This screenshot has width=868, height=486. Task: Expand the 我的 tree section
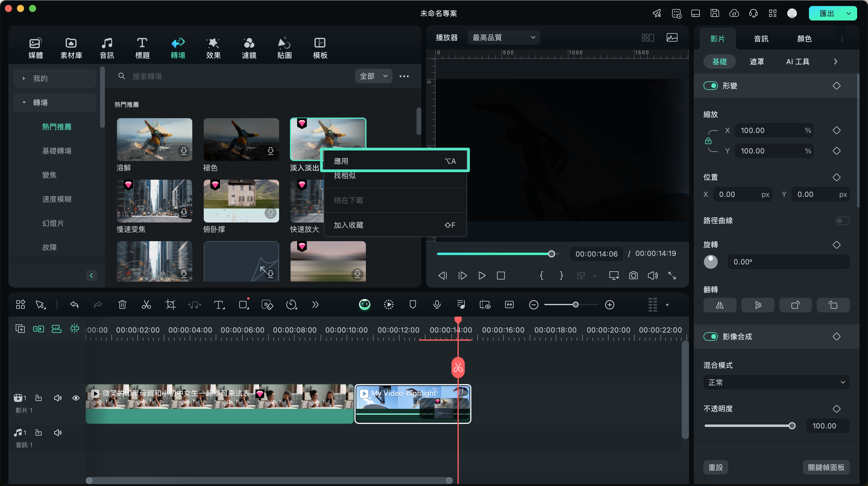click(x=24, y=78)
